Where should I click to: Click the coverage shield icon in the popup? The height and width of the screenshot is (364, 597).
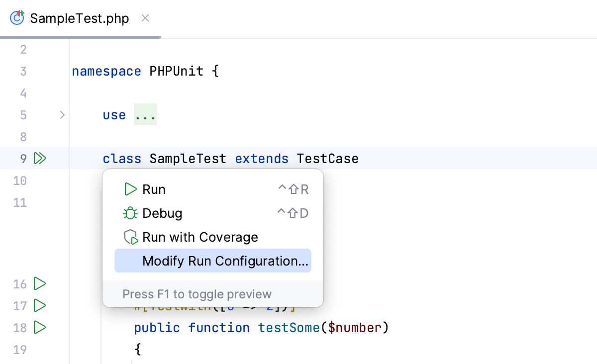pos(130,237)
